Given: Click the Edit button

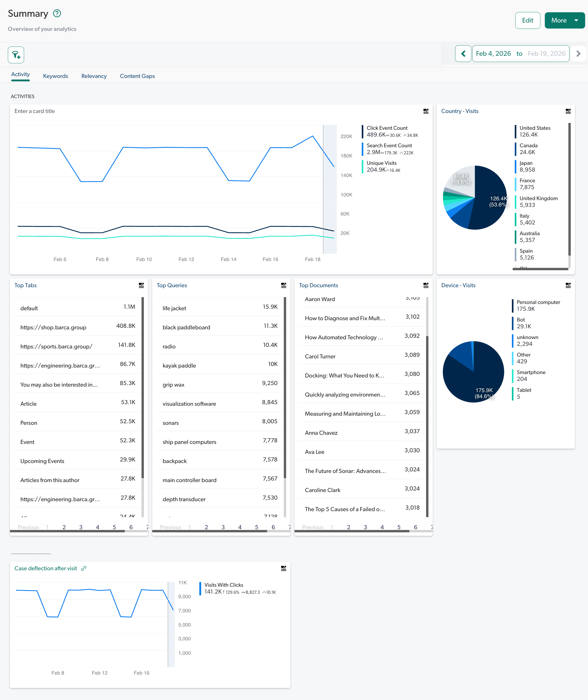Looking at the screenshot, I should click(x=528, y=20).
